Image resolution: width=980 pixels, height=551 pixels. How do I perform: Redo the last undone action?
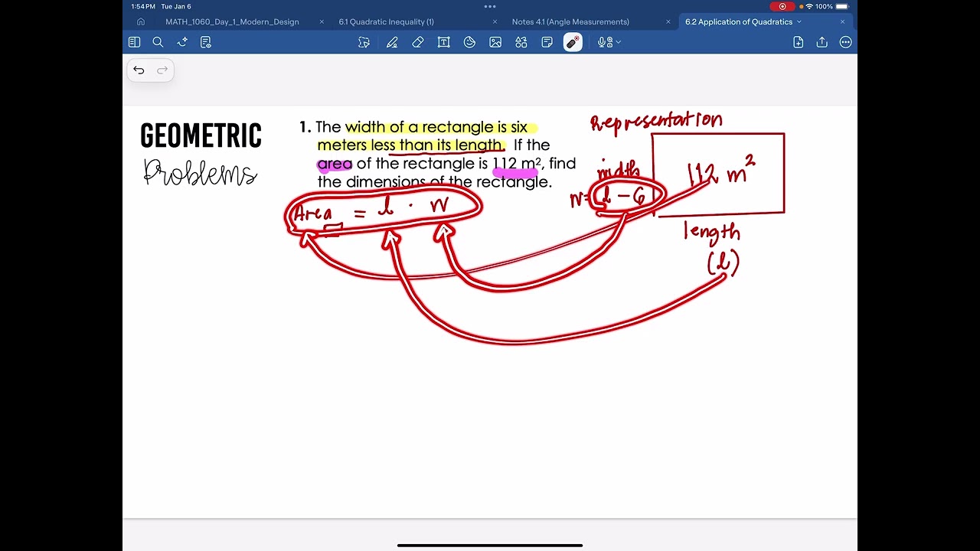[x=162, y=70]
